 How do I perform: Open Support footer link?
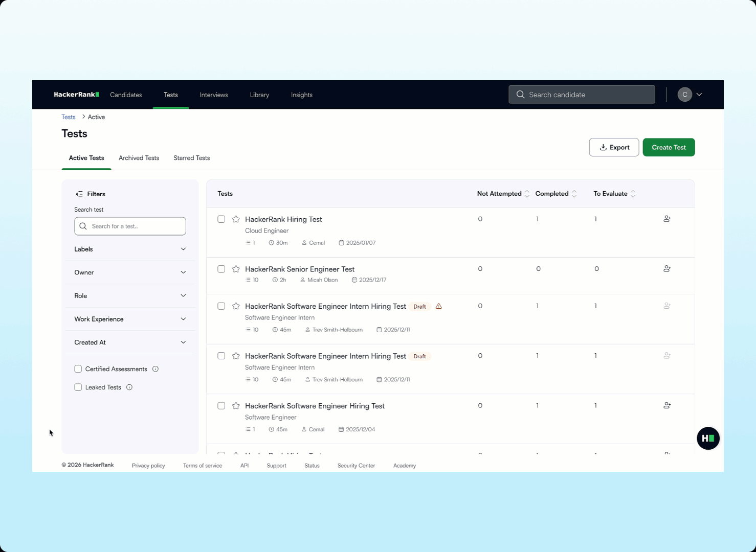[276, 466]
